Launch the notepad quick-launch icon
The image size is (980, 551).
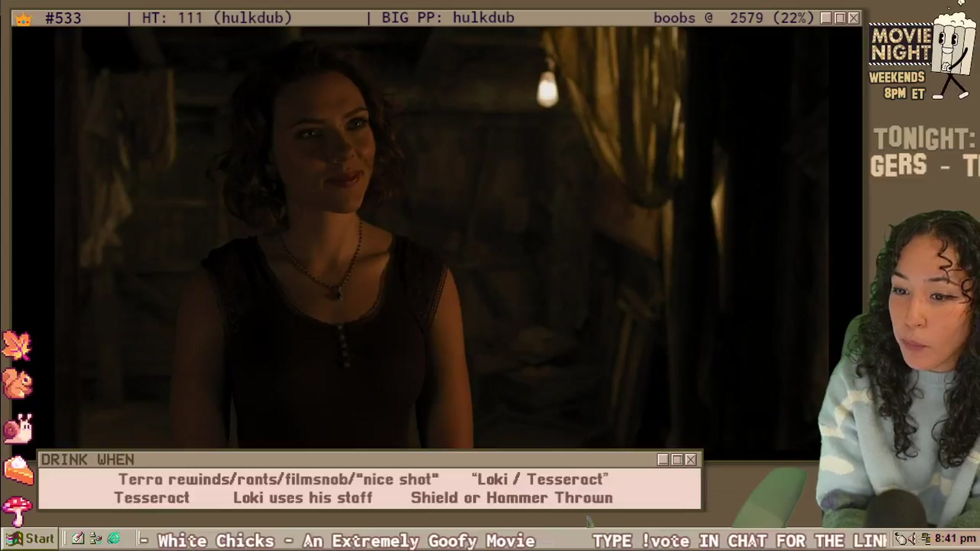click(x=78, y=538)
